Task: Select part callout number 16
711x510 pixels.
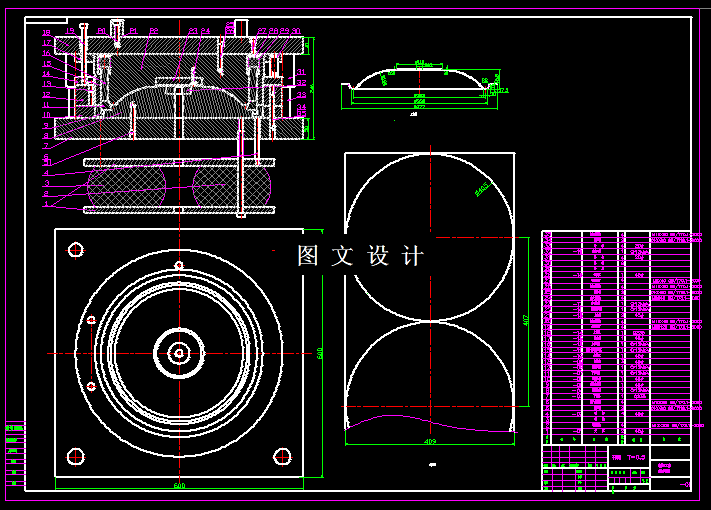Action: (46, 53)
